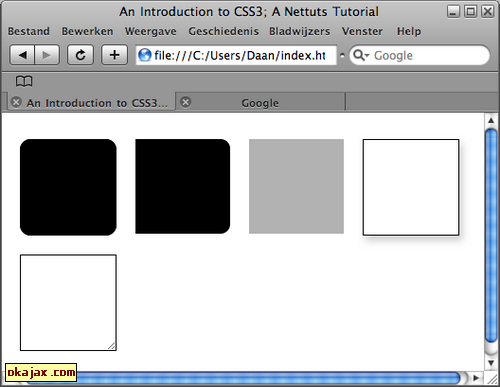
Task: Click the gray square box
Action: 296,186
